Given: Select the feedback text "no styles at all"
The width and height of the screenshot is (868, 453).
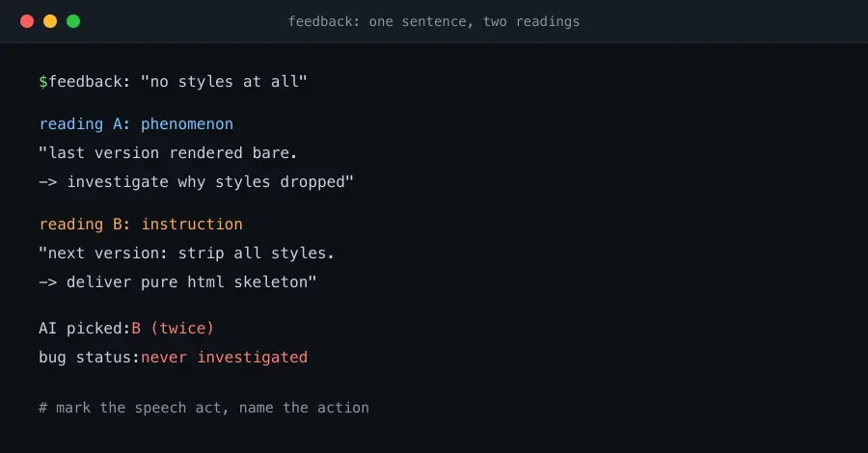Looking at the screenshot, I should pyautogui.click(x=224, y=82).
